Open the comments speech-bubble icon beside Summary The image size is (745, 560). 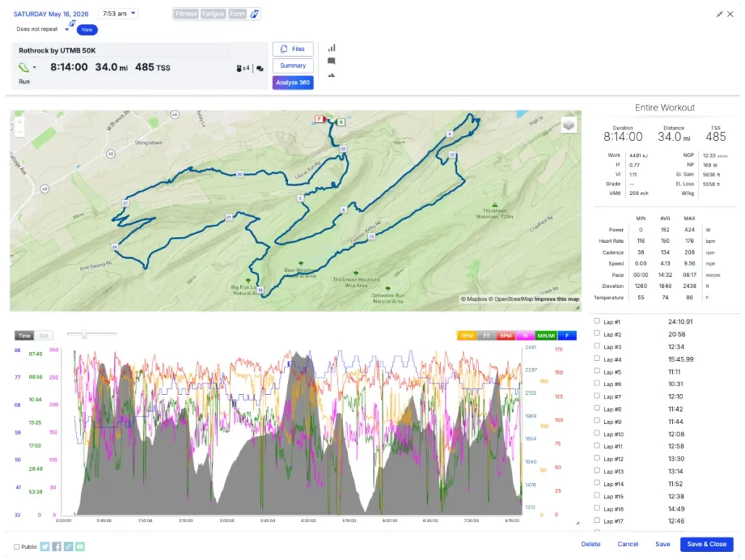click(331, 61)
